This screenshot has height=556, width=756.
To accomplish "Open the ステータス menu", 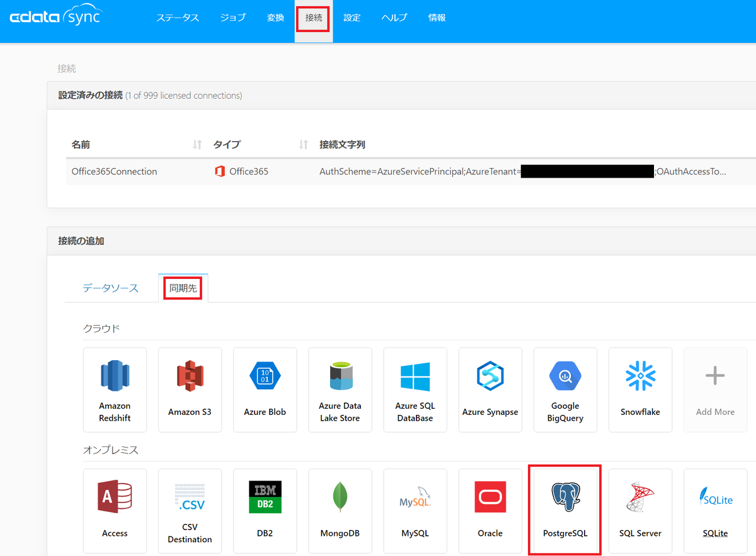I will (178, 18).
